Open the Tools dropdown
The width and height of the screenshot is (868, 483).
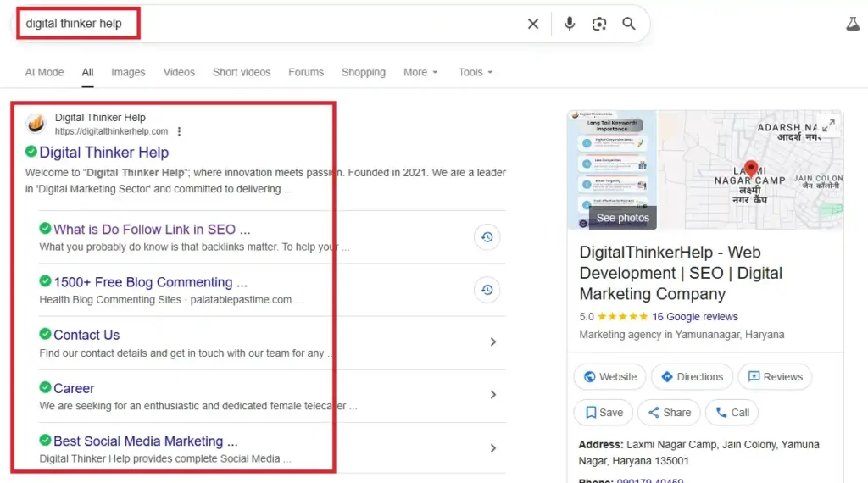[475, 73]
